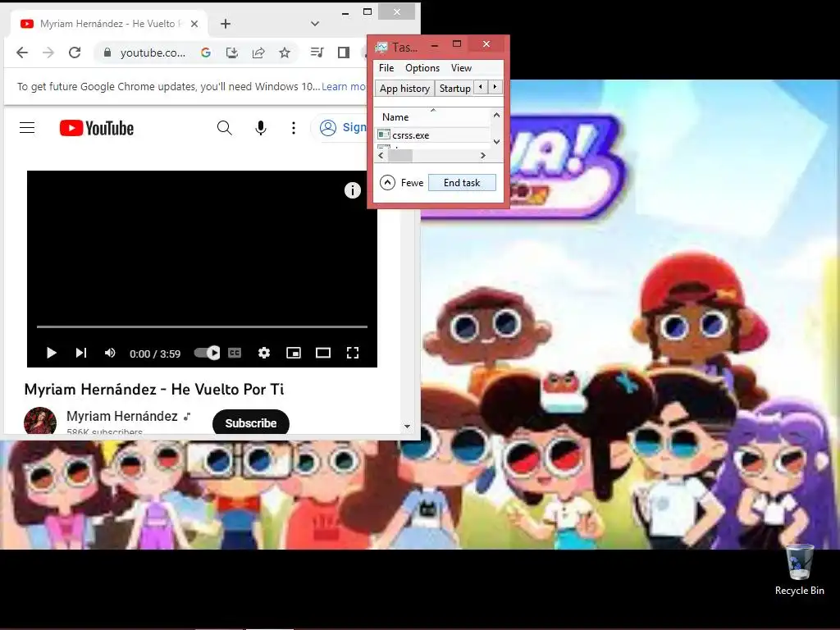Viewport: 840px width, 630px height.
Task: Subscribe to Myriam Hernández channel
Action: pyautogui.click(x=251, y=423)
